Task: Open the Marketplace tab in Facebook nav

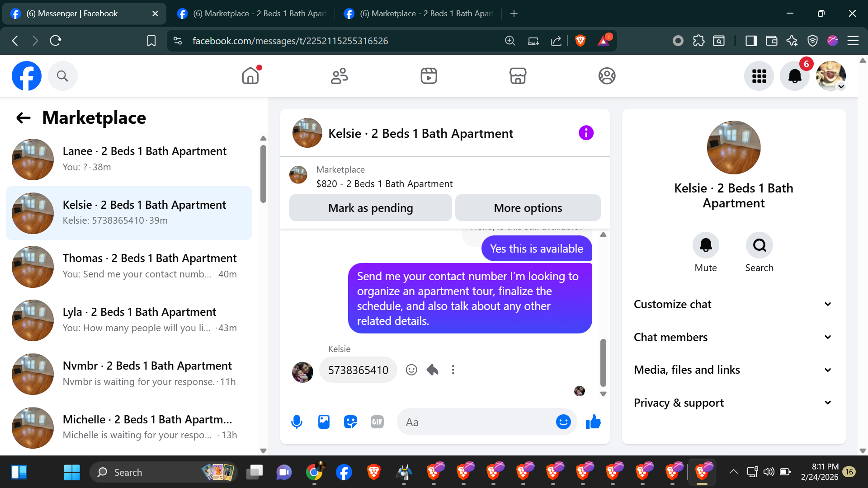Action: tap(518, 76)
